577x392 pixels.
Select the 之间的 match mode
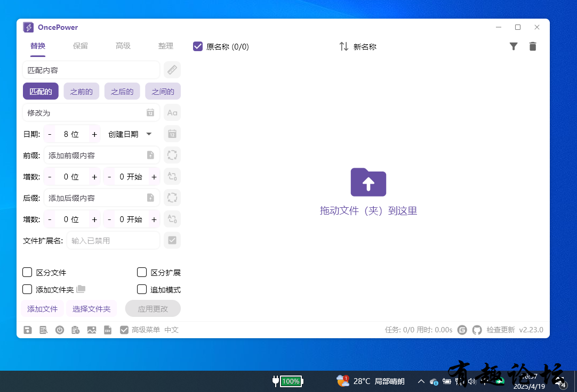click(x=163, y=91)
